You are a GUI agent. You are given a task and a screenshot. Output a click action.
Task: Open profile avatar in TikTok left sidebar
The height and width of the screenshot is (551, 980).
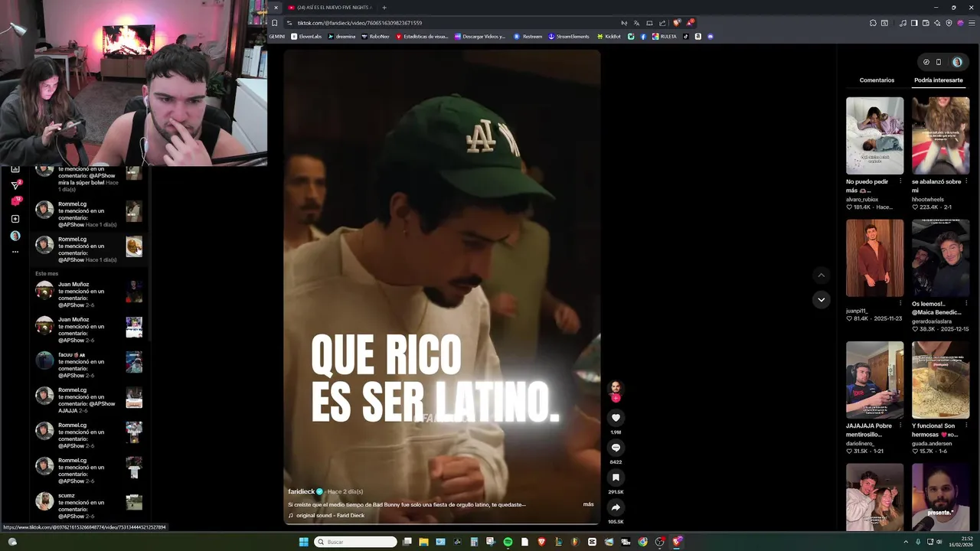[15, 236]
